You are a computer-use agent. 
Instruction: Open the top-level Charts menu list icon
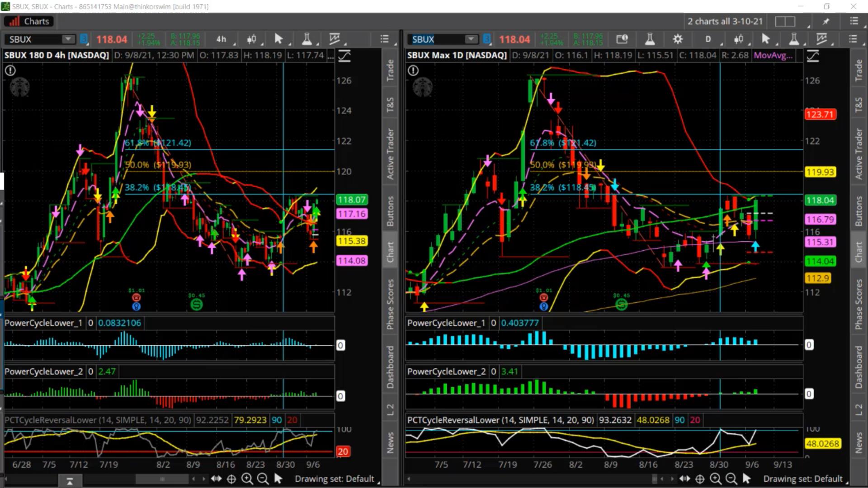pos(854,21)
